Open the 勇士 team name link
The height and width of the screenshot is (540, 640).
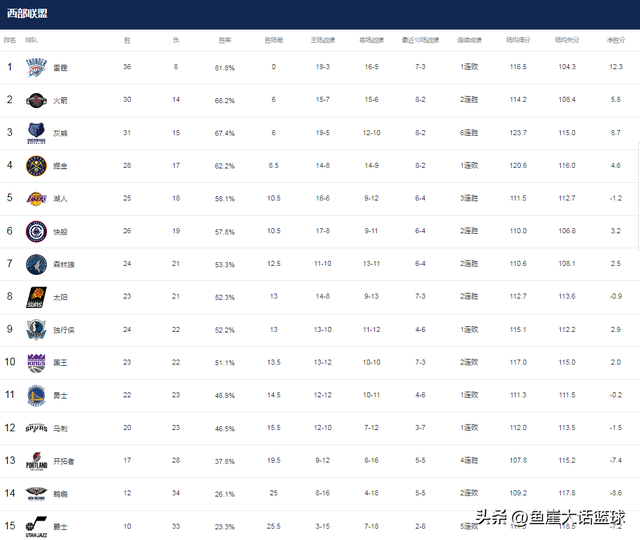60,396
